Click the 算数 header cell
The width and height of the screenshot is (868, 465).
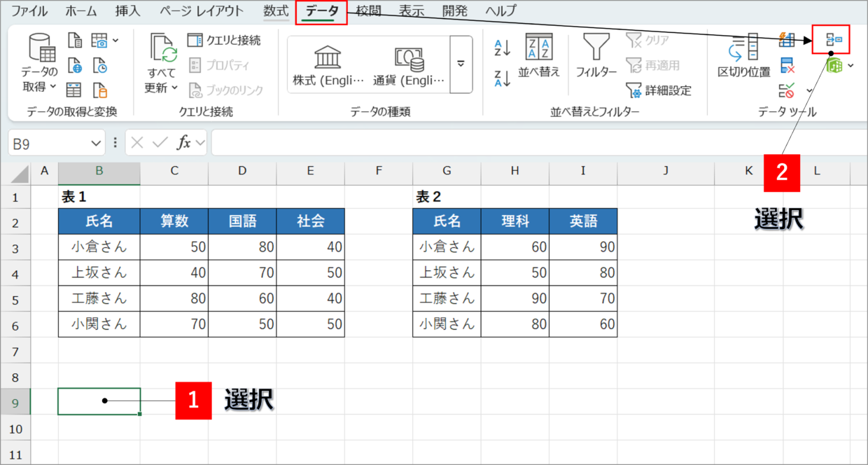point(174,221)
